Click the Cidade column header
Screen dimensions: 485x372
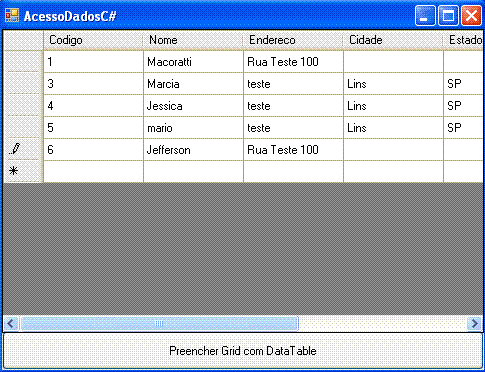coord(393,40)
